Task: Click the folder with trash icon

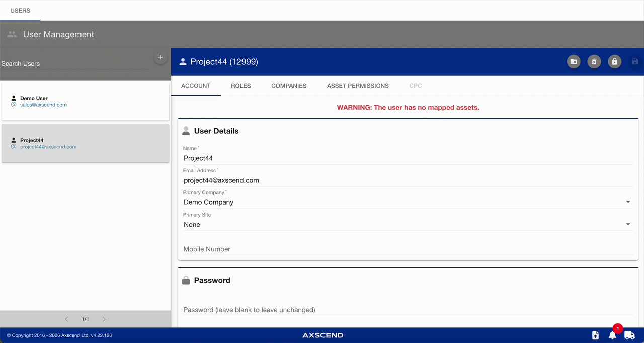Action: (x=574, y=62)
